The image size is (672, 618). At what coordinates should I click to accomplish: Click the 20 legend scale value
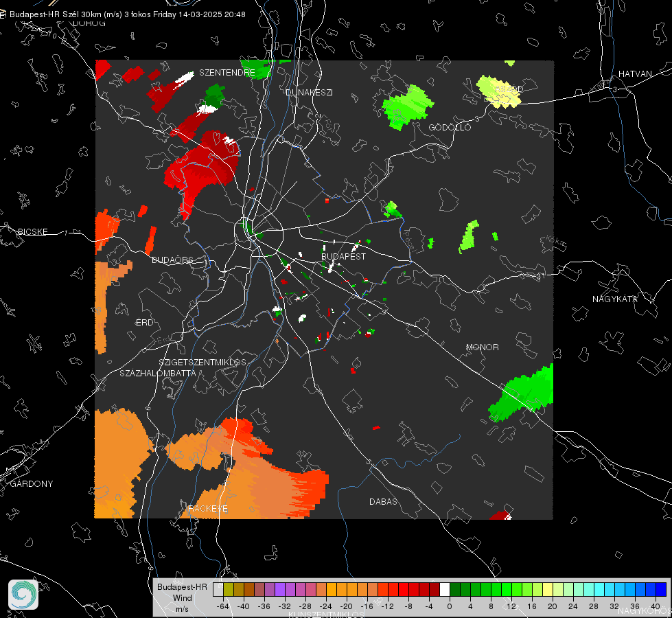tap(552, 606)
